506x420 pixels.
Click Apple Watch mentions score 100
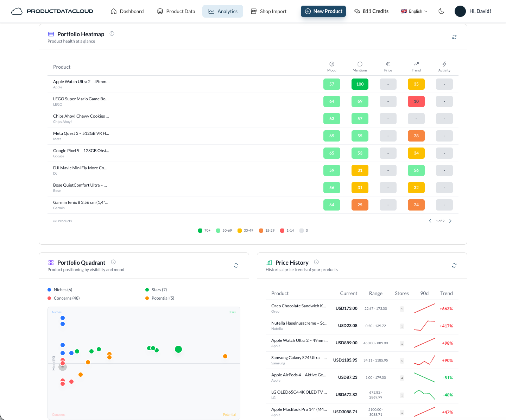pyautogui.click(x=360, y=84)
